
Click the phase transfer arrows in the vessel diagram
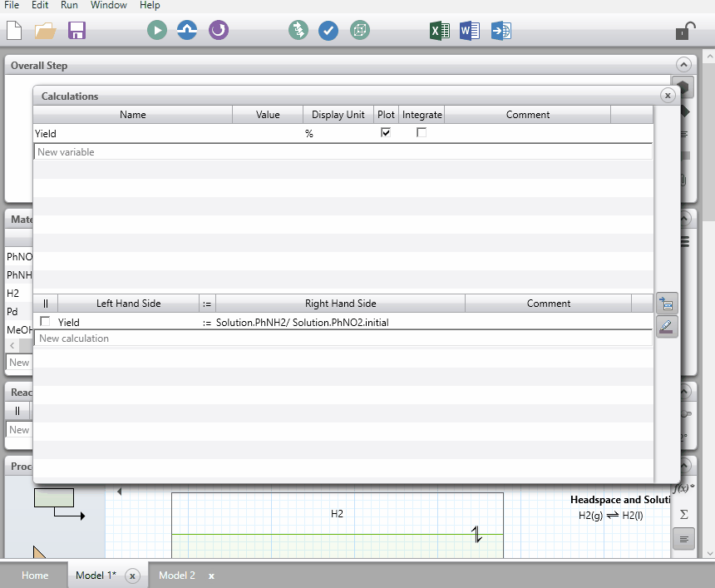coord(476,534)
